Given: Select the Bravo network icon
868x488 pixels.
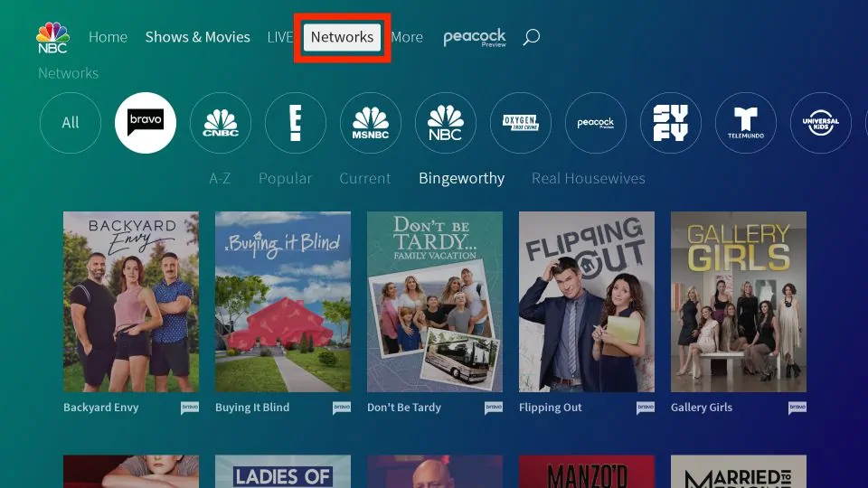Looking at the screenshot, I should 146,122.
